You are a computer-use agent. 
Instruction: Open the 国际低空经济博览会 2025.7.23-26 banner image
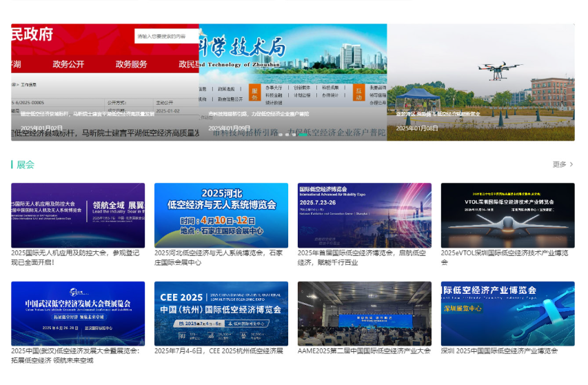[365, 215]
